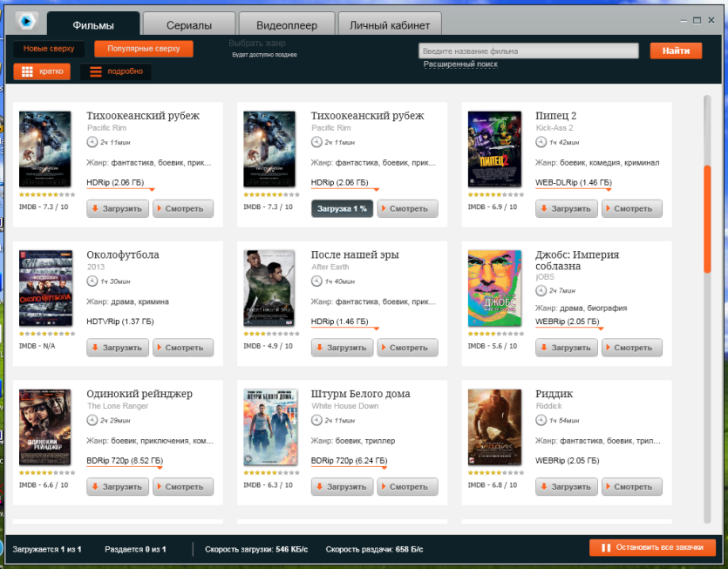Expand BDRip 720p (6.24 ГБ) quality dropdown

point(349,461)
